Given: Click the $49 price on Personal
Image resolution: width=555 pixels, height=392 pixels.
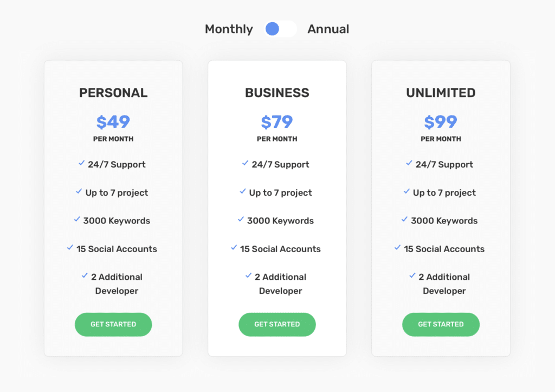Looking at the screenshot, I should click(x=113, y=122).
